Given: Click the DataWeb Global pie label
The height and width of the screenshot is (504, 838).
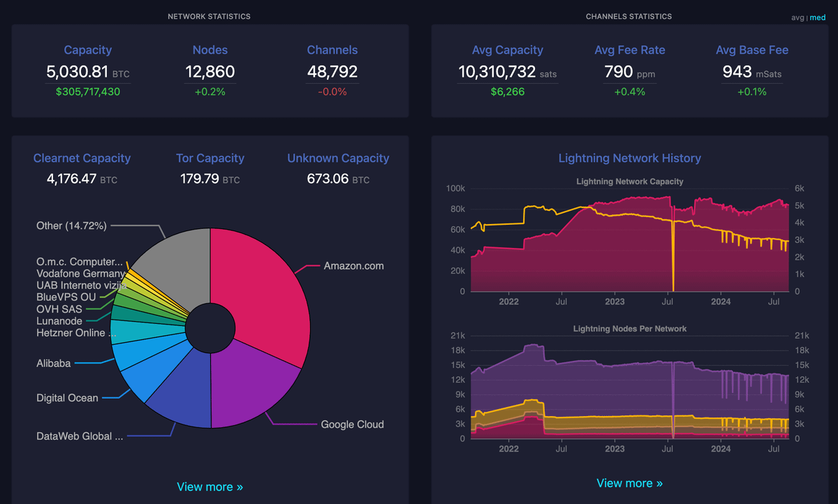Looking at the screenshot, I should click(x=80, y=436).
